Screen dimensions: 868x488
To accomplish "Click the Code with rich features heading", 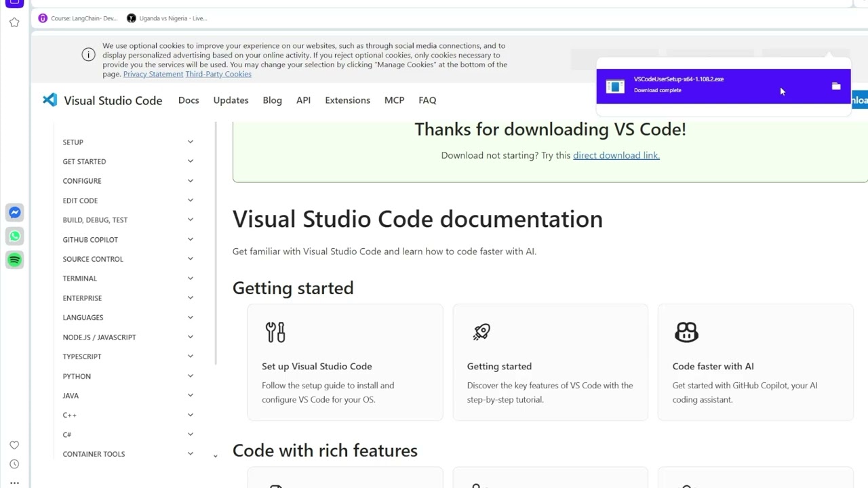I will [325, 451].
